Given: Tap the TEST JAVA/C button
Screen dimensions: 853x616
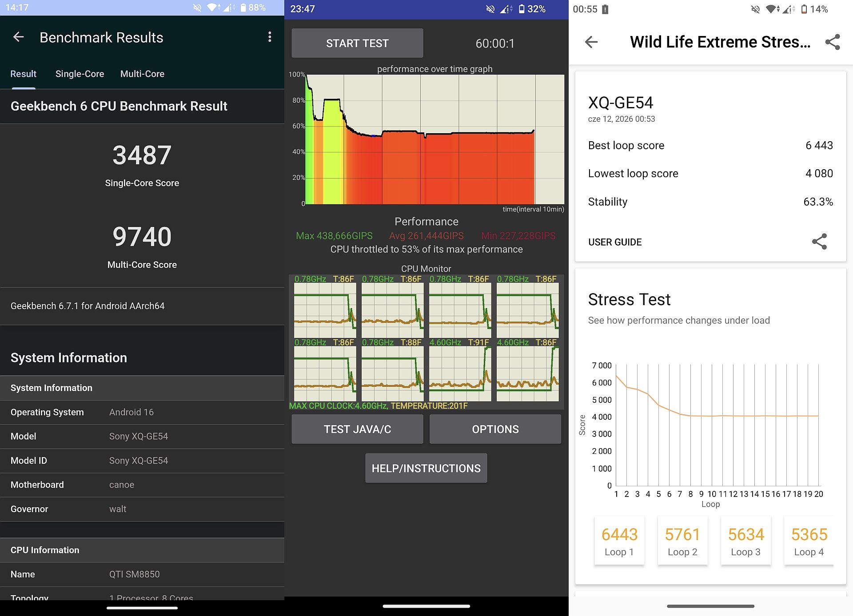Looking at the screenshot, I should tap(357, 429).
